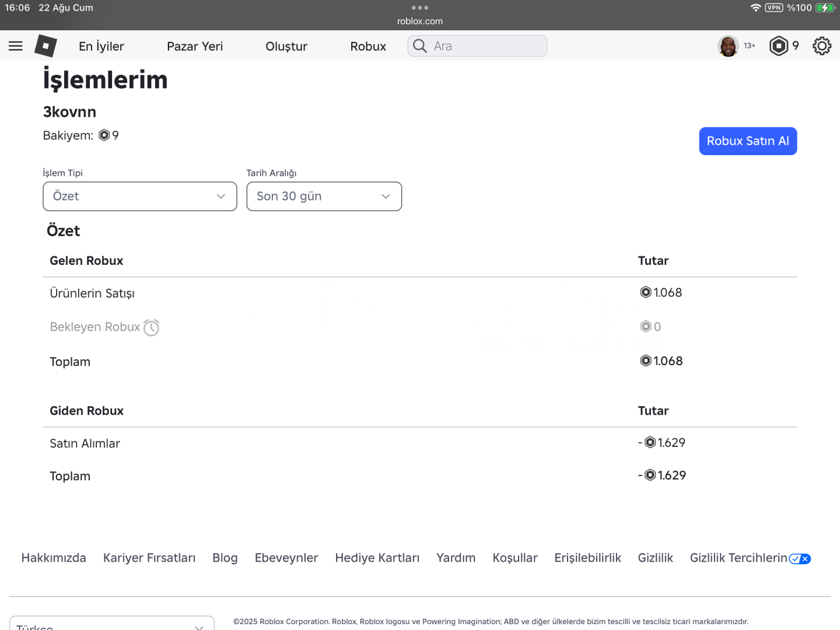Select Robux in the navigation bar
The height and width of the screenshot is (630, 840).
click(x=368, y=46)
